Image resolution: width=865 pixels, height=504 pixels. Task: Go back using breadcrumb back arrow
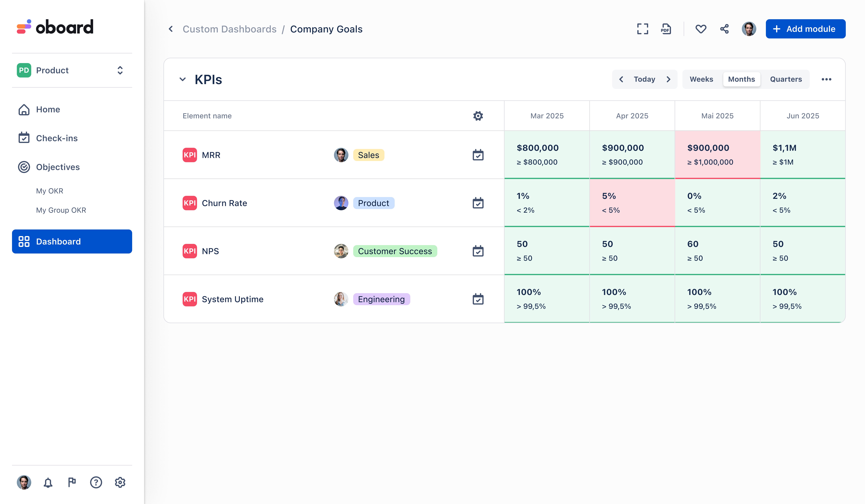tap(171, 29)
